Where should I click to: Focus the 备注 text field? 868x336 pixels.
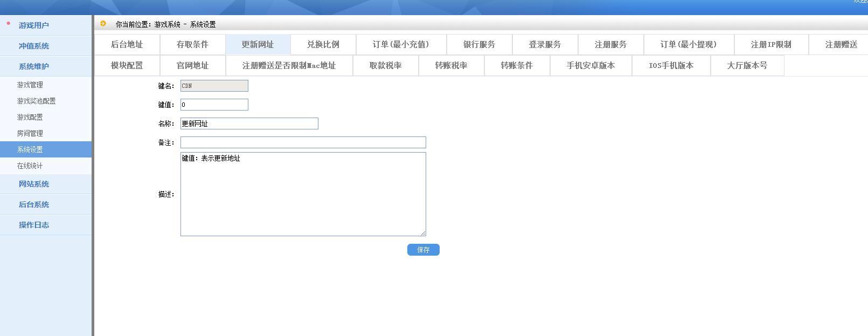[x=303, y=142]
